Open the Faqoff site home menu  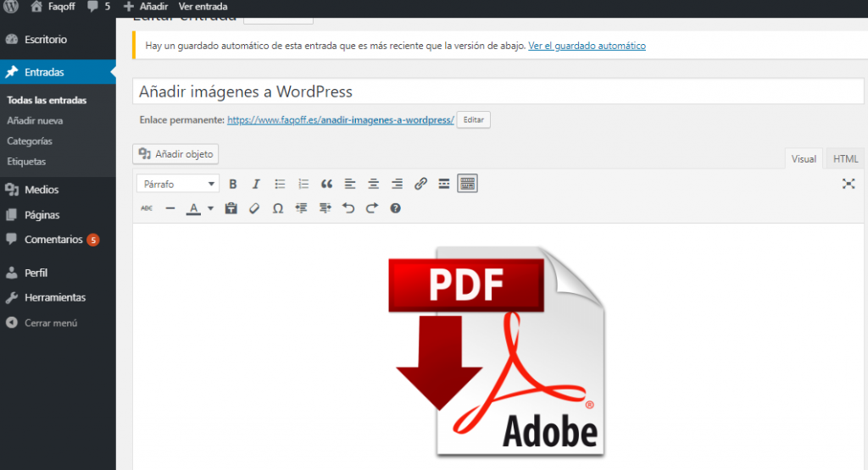(53, 7)
